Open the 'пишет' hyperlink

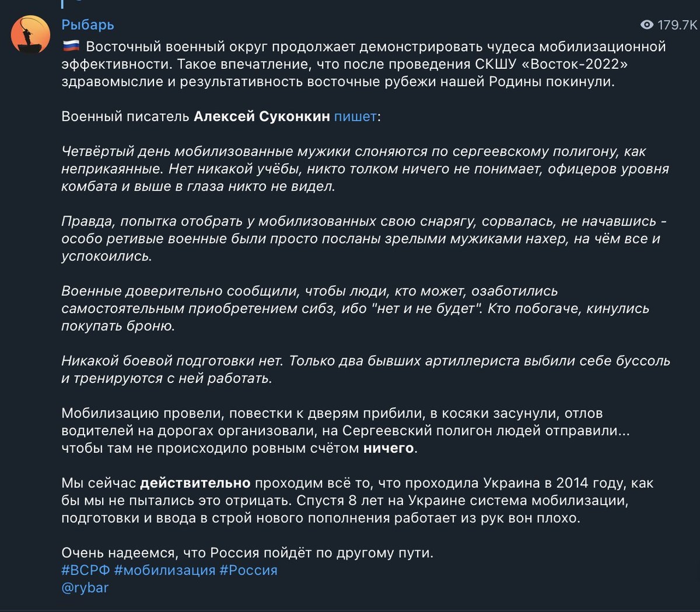coord(355,117)
